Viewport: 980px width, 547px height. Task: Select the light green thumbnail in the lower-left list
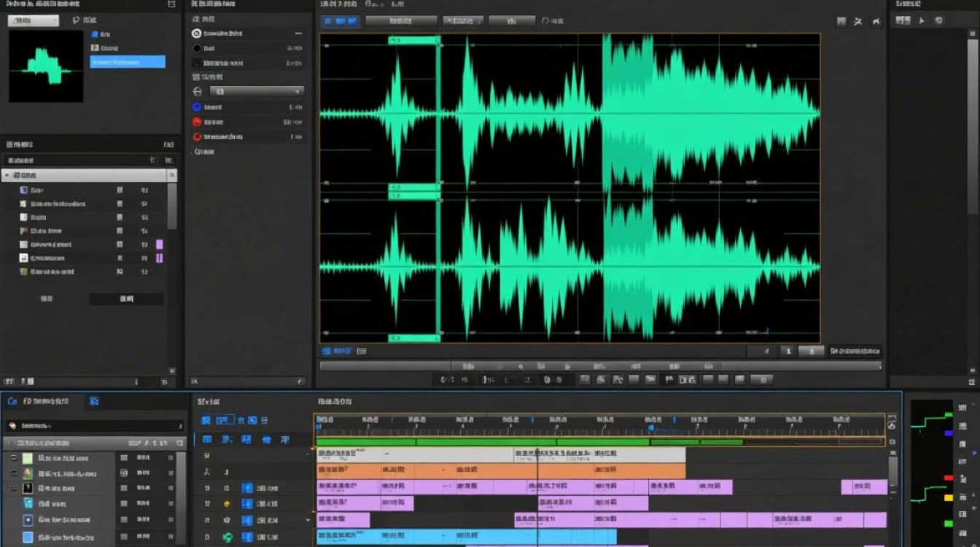tap(28, 458)
